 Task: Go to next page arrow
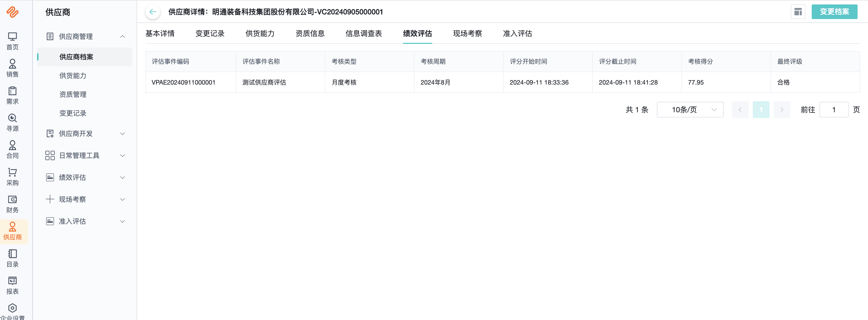pos(782,110)
